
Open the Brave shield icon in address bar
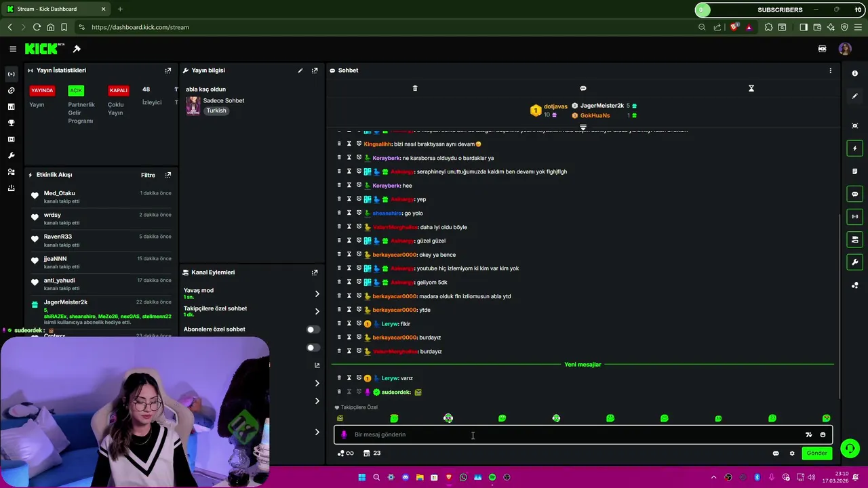coord(734,27)
